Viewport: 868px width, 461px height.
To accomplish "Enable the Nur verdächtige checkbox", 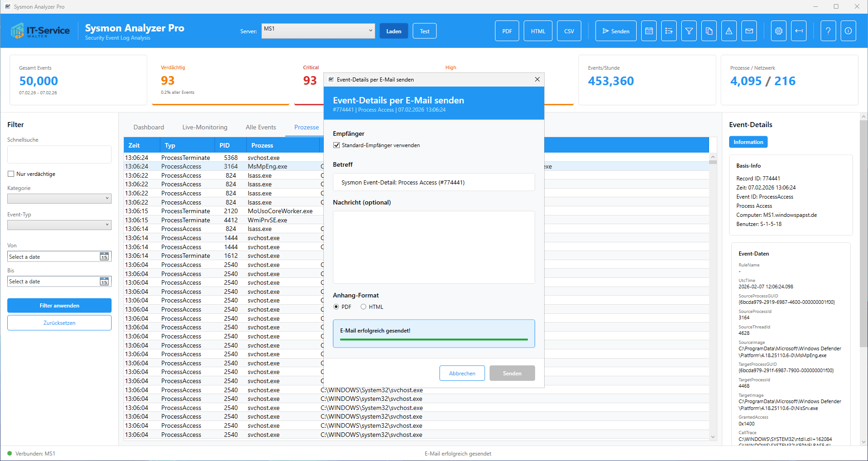I will pos(11,174).
